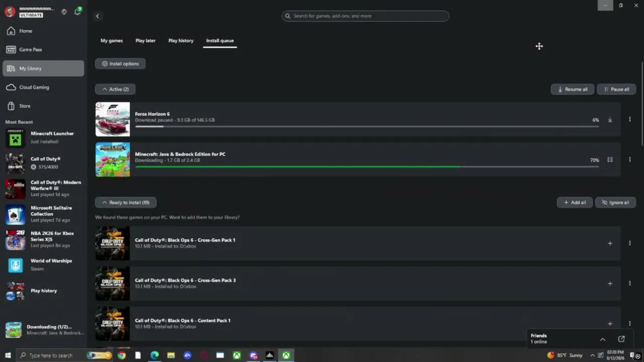Click the Forza Horizon 6 title text
Screen dimensions: 644x362
152,114
